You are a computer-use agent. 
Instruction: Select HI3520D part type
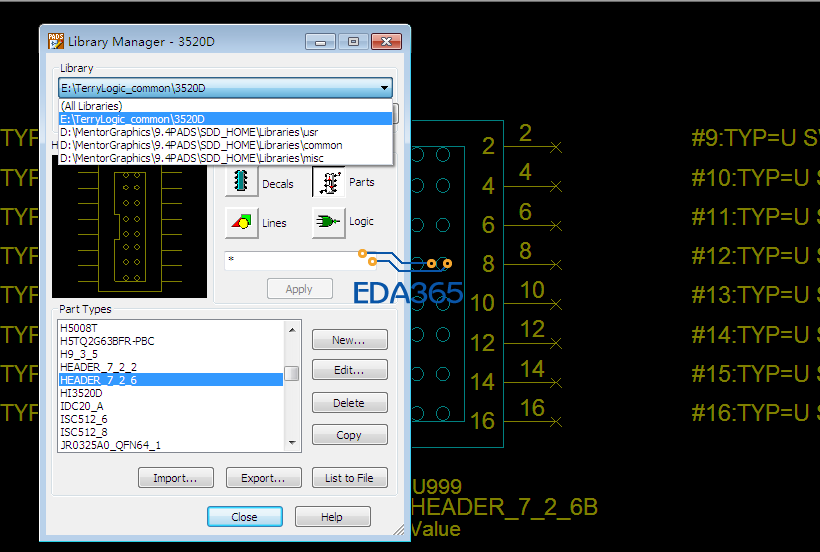click(171, 393)
